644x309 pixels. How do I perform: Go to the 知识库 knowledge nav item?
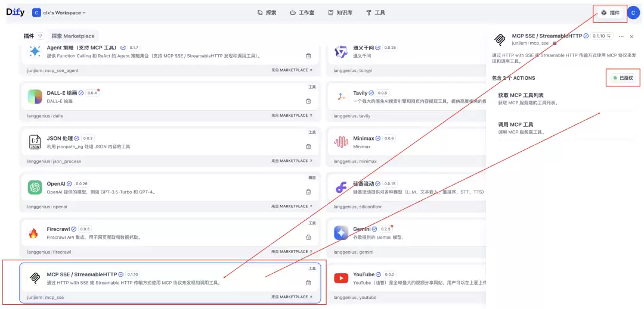pyautogui.click(x=340, y=13)
